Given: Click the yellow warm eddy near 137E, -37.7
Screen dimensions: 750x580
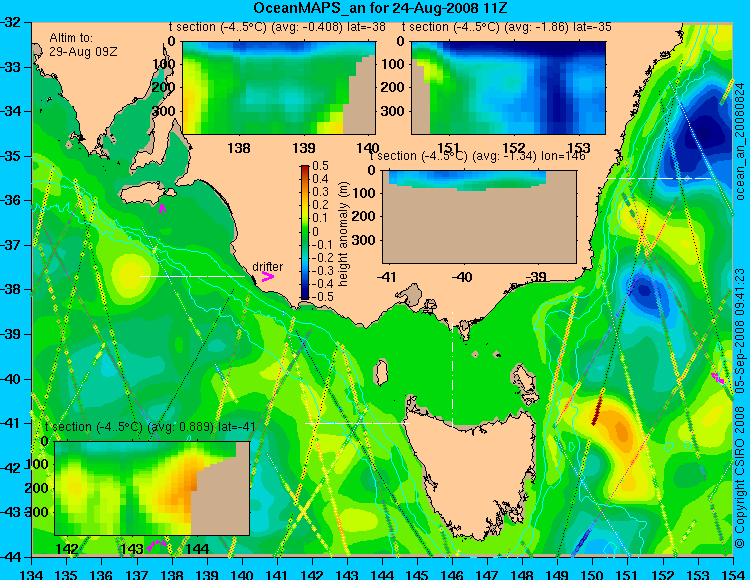Looking at the screenshot, I should (x=128, y=274).
